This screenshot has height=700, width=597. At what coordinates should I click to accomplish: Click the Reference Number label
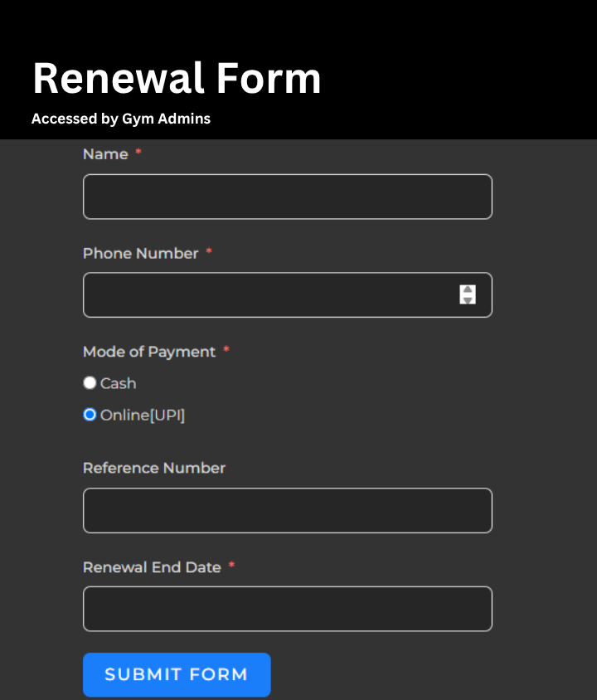(x=154, y=468)
